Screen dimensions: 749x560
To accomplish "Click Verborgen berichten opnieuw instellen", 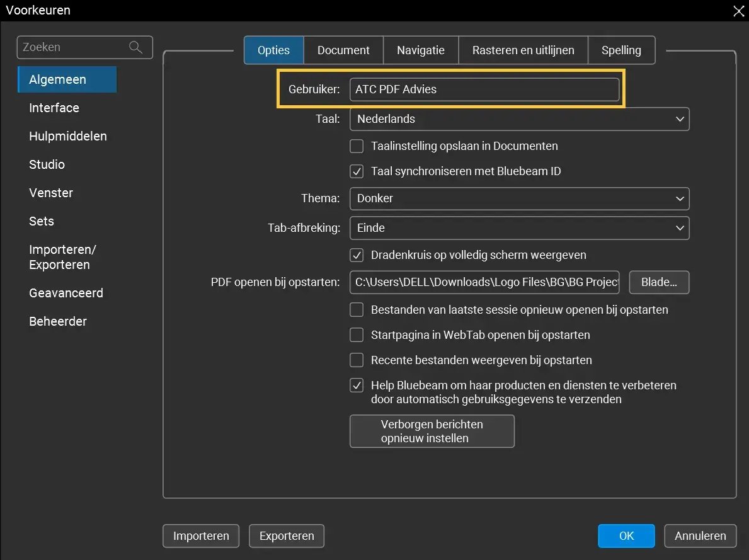I will [x=432, y=431].
